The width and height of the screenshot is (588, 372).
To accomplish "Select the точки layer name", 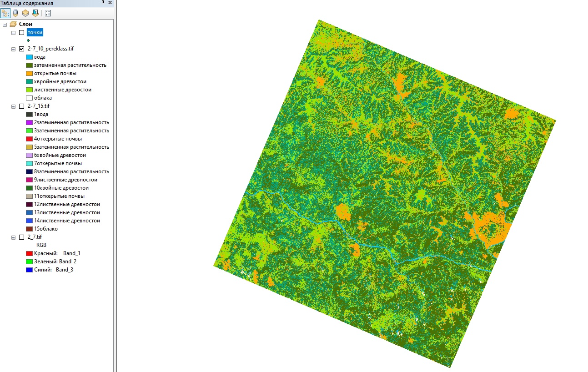I will coord(35,32).
